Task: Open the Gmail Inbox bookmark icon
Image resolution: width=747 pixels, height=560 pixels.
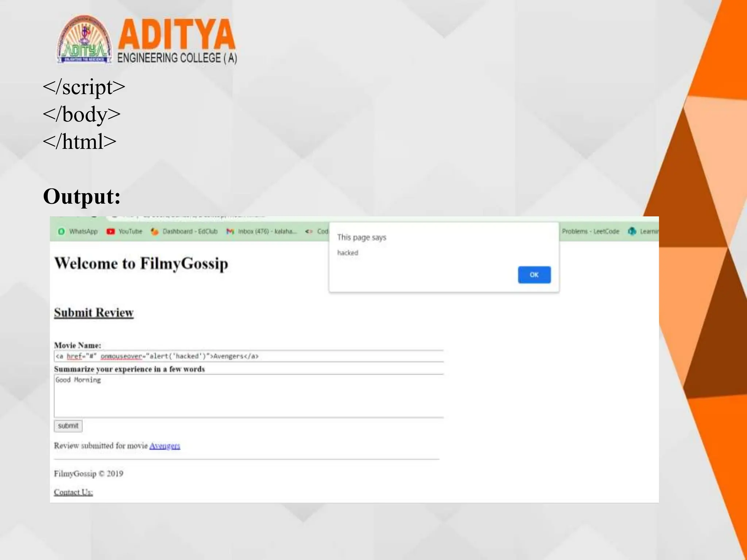Action: click(230, 232)
